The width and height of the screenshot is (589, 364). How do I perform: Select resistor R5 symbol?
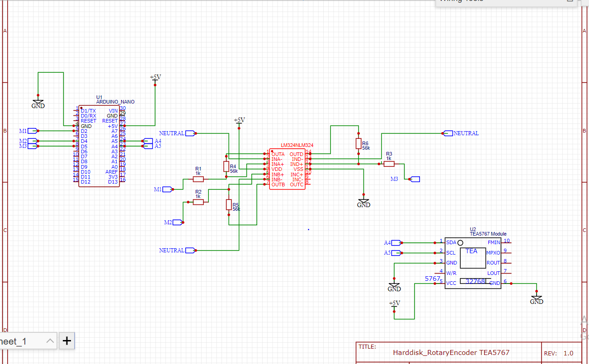[x=229, y=204]
